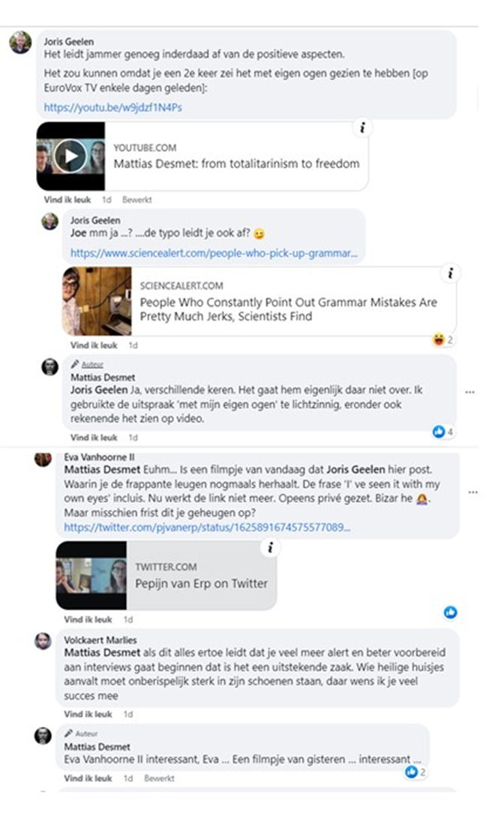Play the Mattias Desmet YouTube video preview

coord(70,155)
